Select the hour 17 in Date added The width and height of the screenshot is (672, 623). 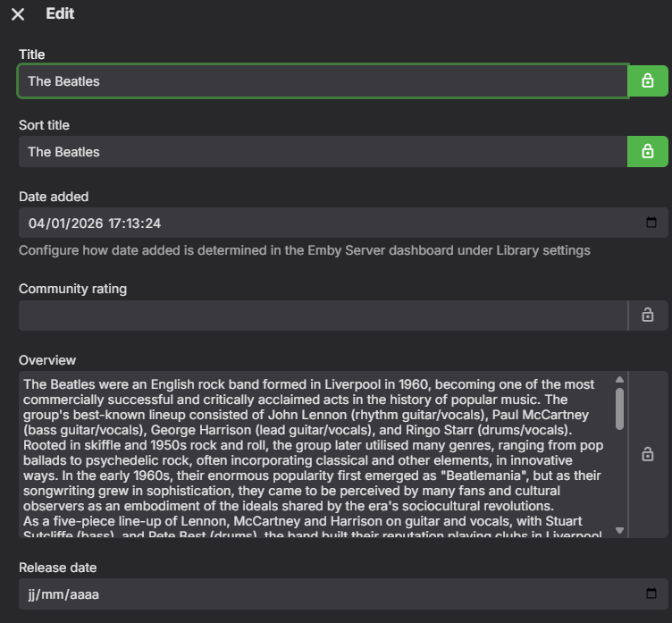coord(117,223)
